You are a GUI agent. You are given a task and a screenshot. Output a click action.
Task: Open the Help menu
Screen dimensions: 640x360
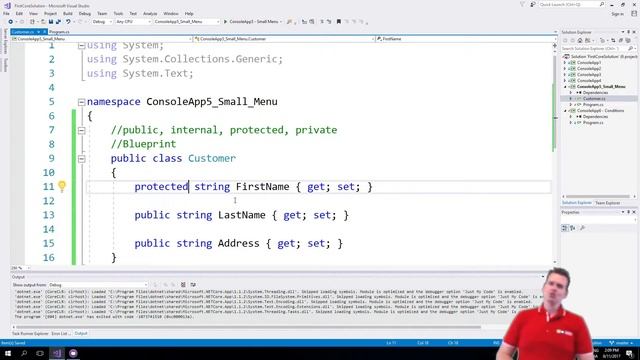pos(189,13)
